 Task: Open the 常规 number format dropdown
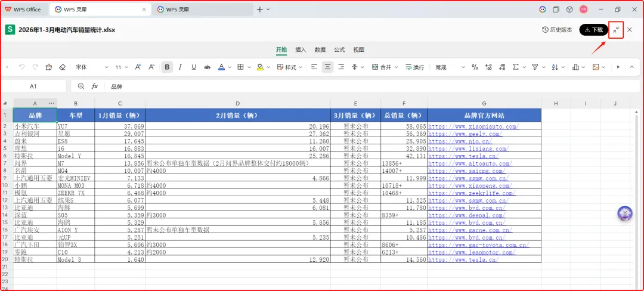(x=450, y=67)
